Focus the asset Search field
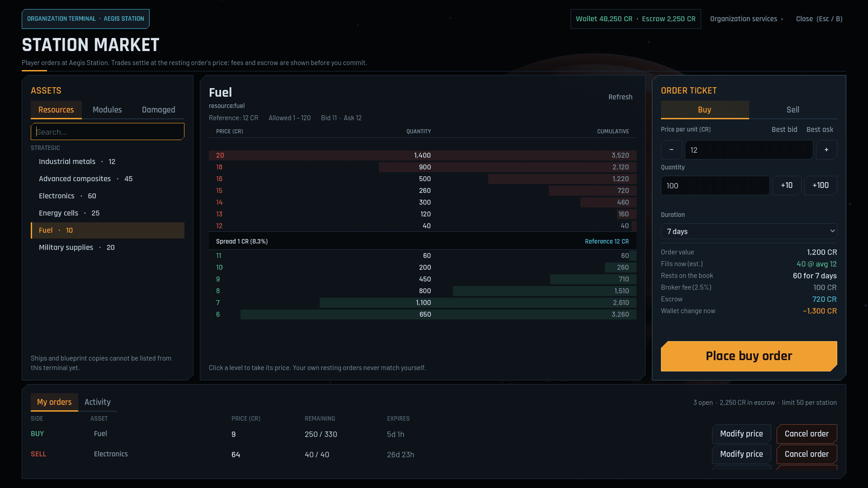Image resolution: width=868 pixels, height=488 pixels. (x=108, y=132)
